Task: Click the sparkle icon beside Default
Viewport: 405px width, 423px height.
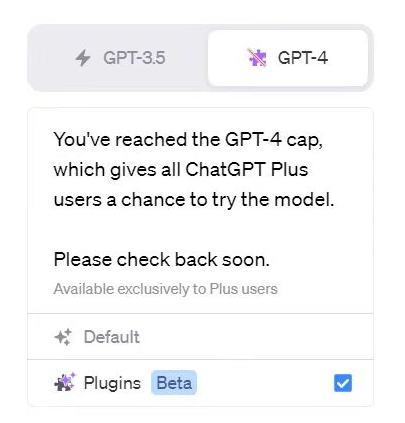Action: [x=63, y=337]
